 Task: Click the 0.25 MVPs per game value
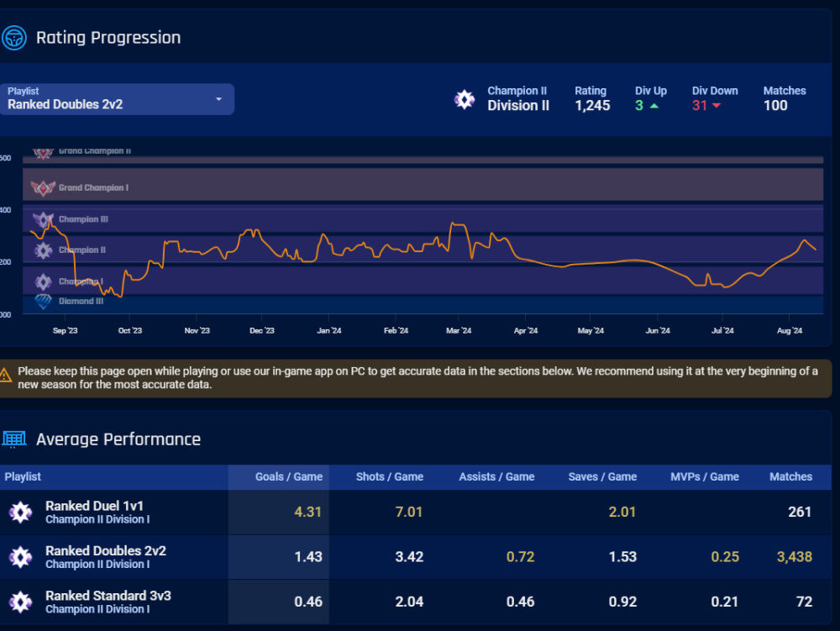pyautogui.click(x=725, y=557)
